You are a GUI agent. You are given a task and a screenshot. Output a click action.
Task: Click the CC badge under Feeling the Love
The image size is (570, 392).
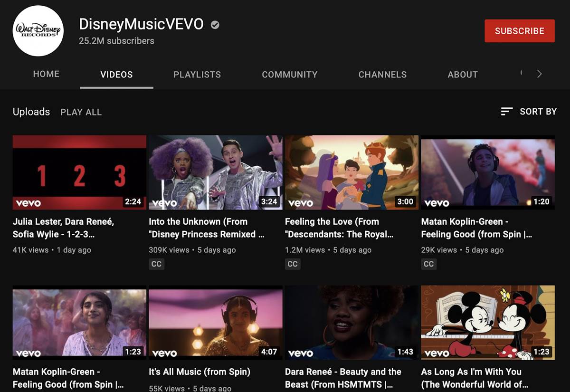tap(293, 264)
